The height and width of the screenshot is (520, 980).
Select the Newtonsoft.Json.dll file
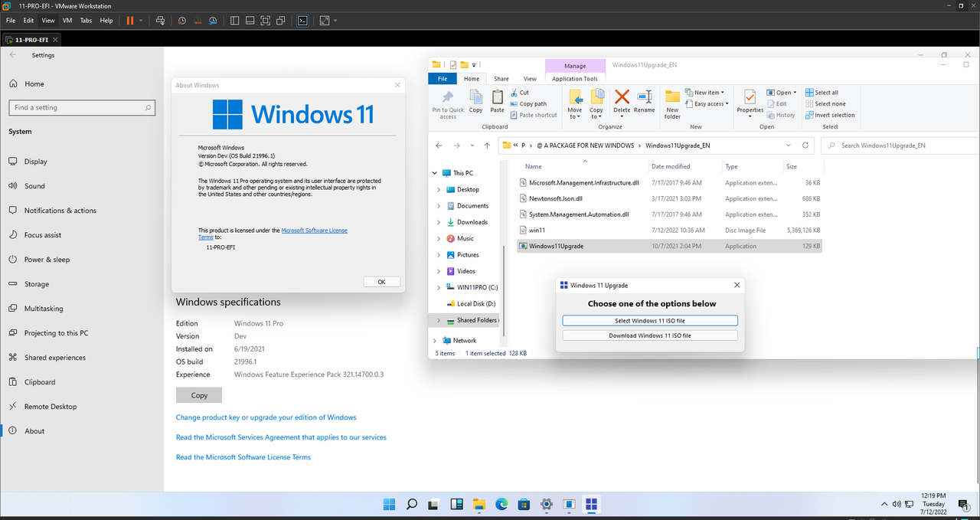[x=669, y=198]
